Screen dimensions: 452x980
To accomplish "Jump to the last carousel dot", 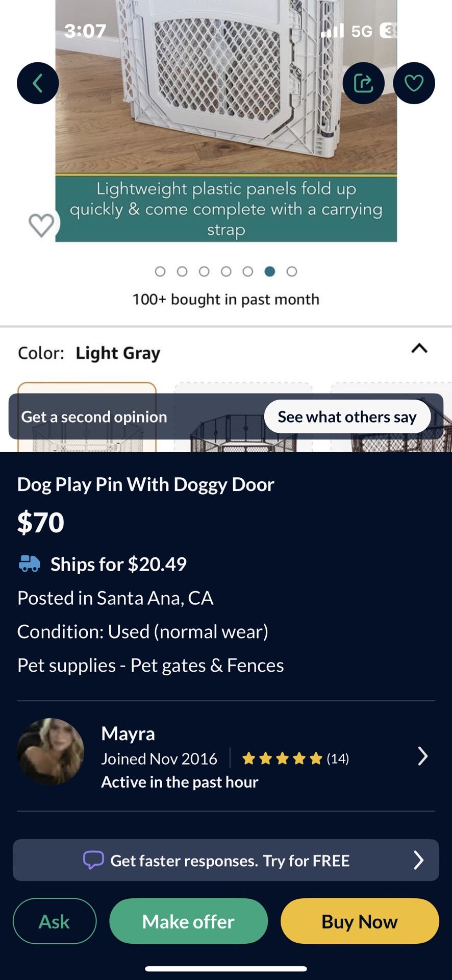I will pyautogui.click(x=292, y=272).
